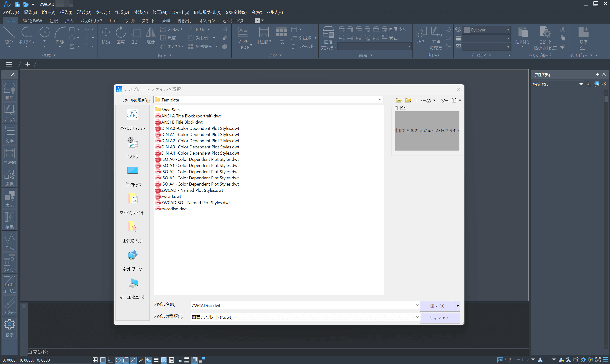
Task: Open the ツール(L) dropdown in dialog
Action: pyautogui.click(x=451, y=100)
